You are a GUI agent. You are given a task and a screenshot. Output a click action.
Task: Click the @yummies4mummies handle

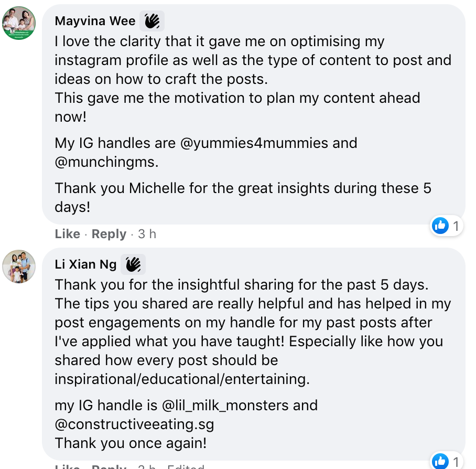(x=268, y=143)
